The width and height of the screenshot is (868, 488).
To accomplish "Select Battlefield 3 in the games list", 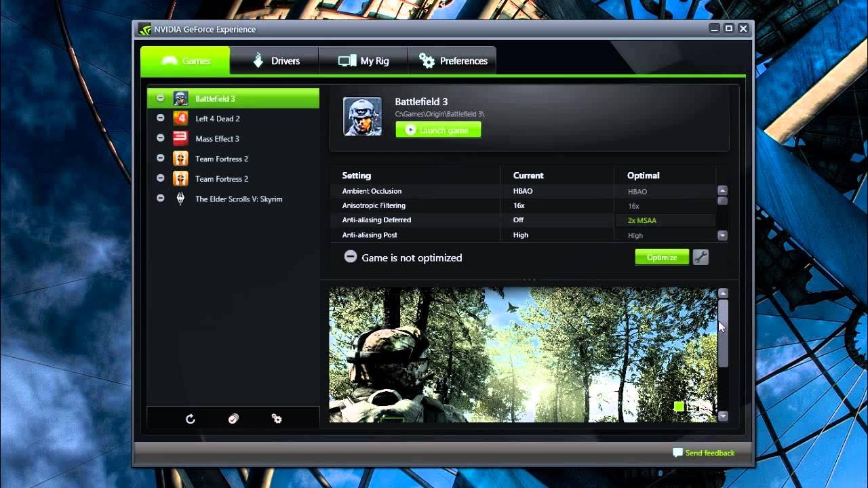I will click(233, 98).
